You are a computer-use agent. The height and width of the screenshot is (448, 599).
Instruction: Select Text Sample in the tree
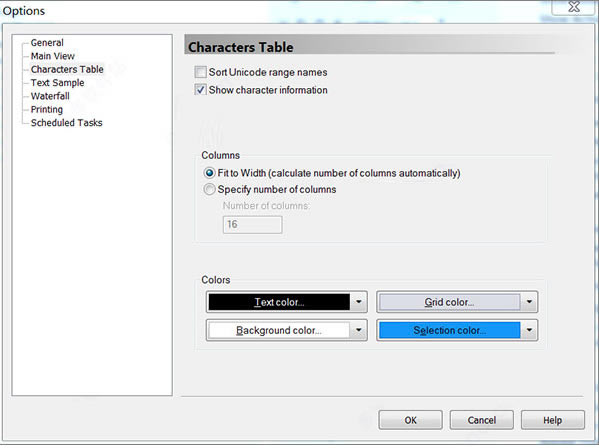(x=57, y=83)
